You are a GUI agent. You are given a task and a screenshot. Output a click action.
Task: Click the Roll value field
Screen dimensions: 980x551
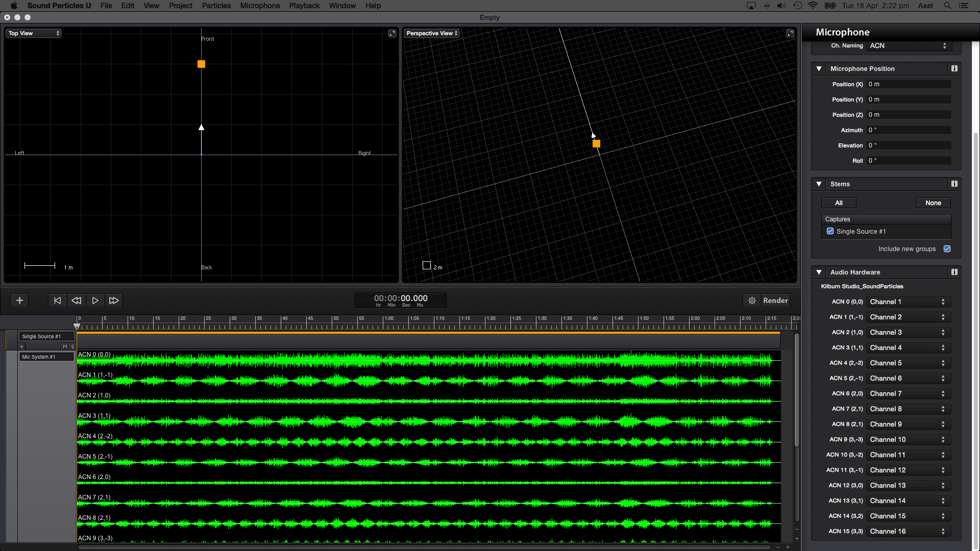909,161
